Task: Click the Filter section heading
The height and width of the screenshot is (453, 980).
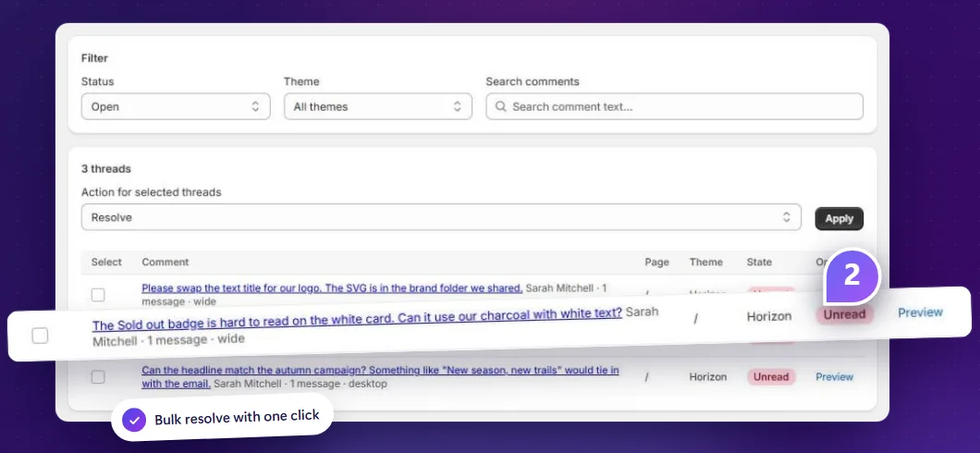Action: pos(94,58)
